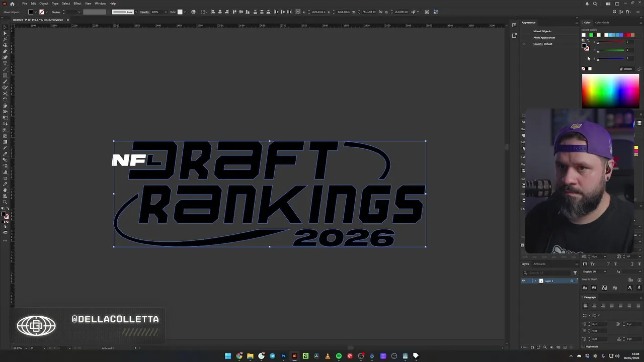Click the Recolor Artwork wheel icon
The width and height of the screenshot is (644, 362).
(x=193, y=12)
